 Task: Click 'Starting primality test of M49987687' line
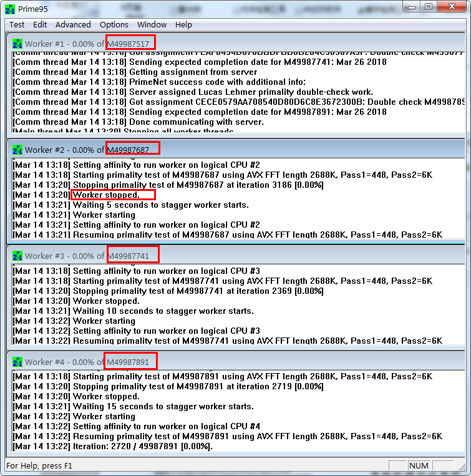pyautogui.click(x=223, y=175)
